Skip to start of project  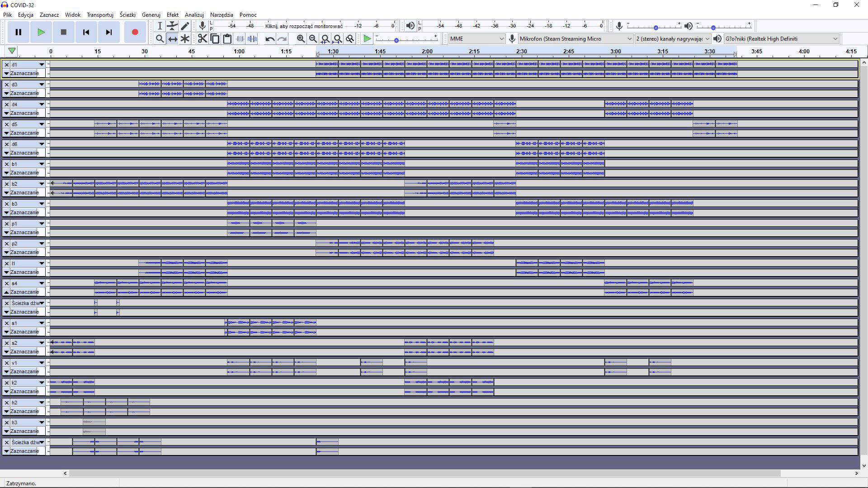coord(86,32)
